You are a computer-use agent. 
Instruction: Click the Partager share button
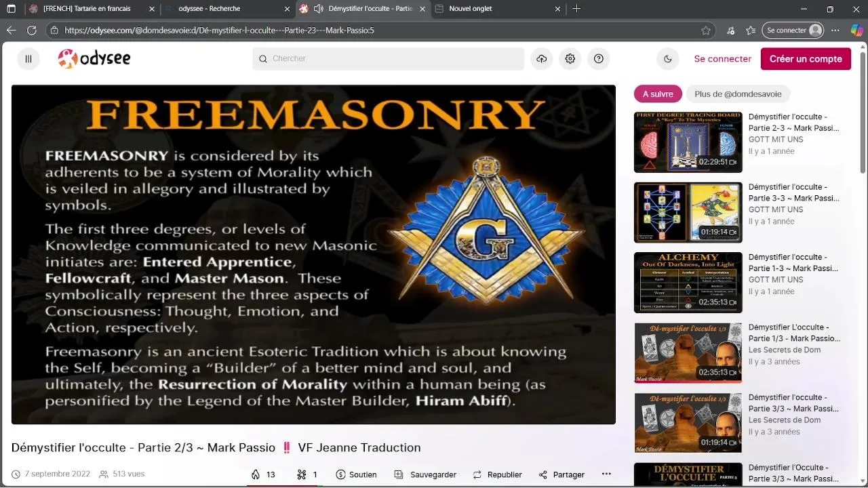click(561, 474)
